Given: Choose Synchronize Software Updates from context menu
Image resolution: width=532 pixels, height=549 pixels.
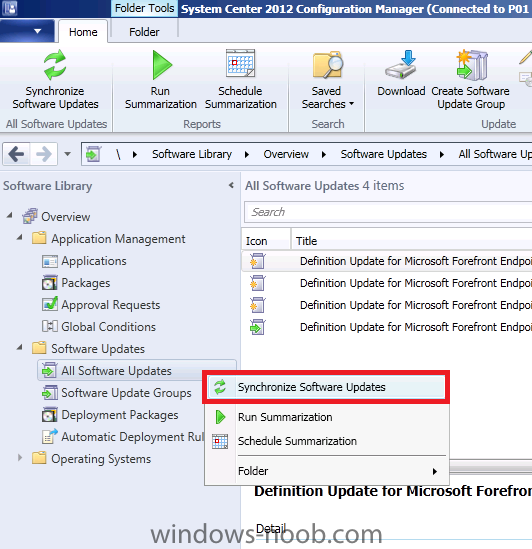Looking at the screenshot, I should click(326, 387).
